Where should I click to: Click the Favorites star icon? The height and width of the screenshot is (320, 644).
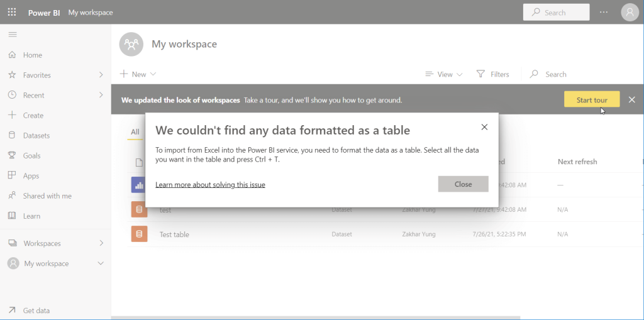click(13, 75)
